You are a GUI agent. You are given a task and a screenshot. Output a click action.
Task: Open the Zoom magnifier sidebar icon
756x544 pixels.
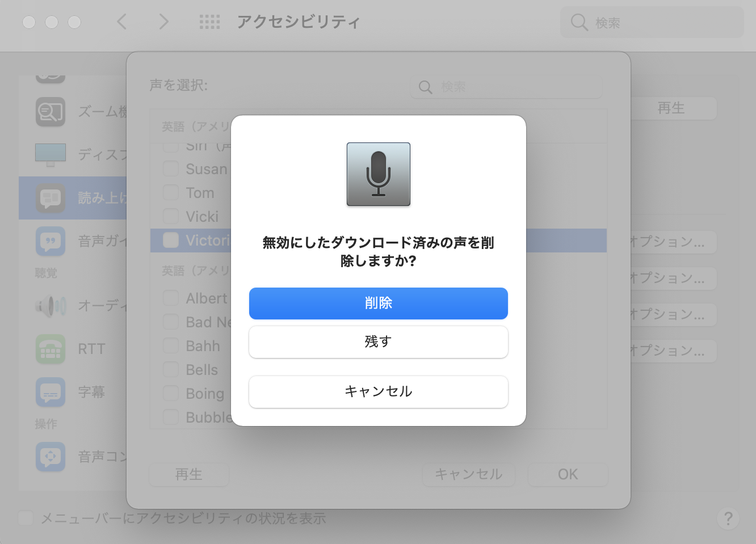[51, 112]
